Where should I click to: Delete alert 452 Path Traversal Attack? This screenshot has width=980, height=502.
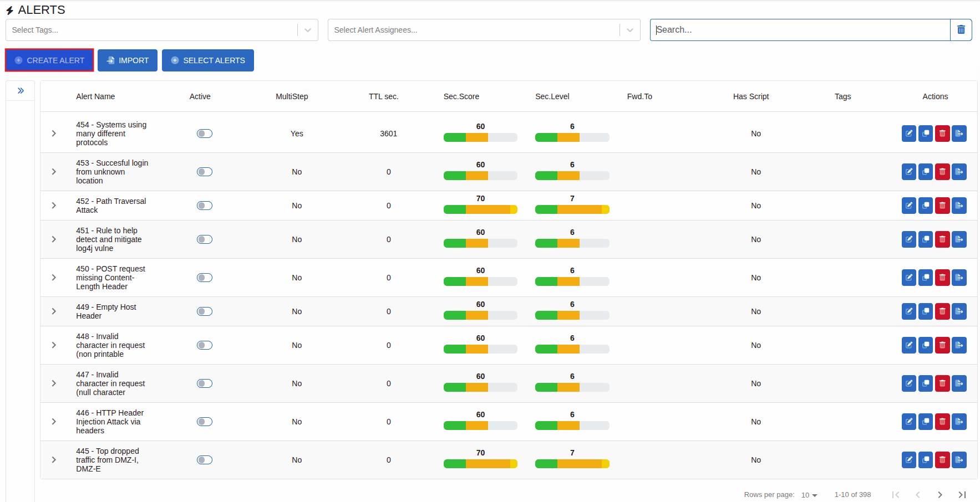pos(942,206)
